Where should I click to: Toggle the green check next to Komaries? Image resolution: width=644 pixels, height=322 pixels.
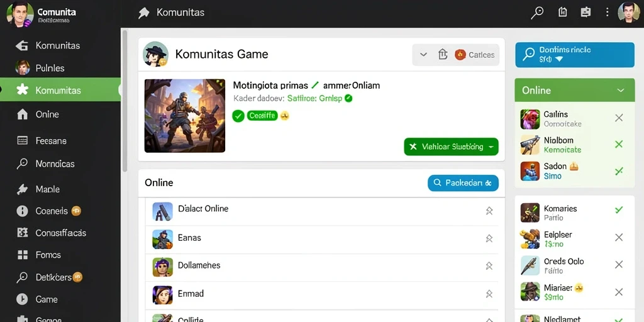(619, 210)
